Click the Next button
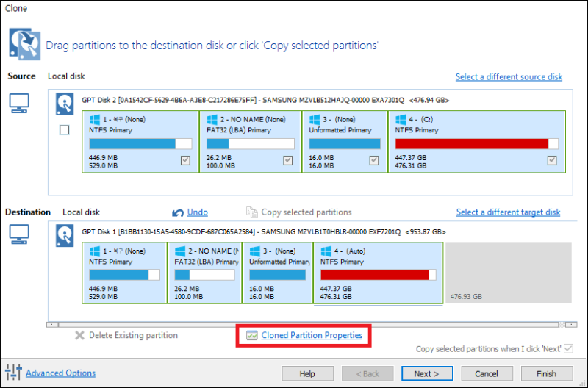The image size is (588, 388). [x=427, y=374]
